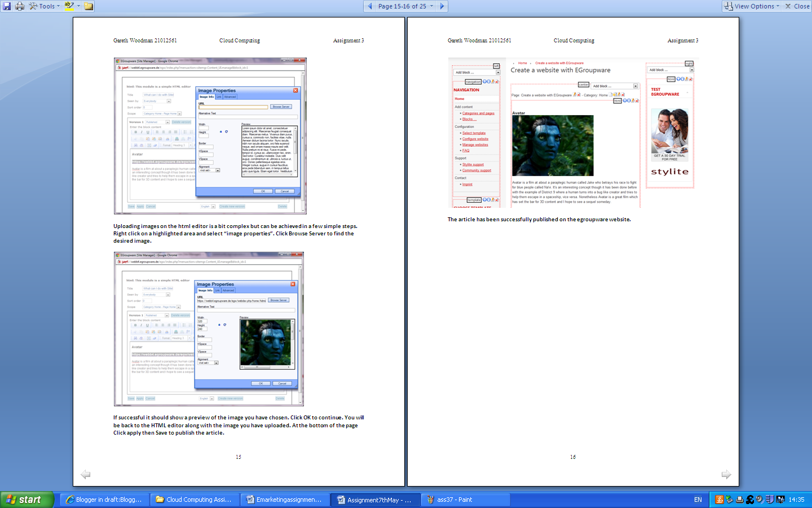812x508 pixels.
Task: Switch to Assignment7thMay Word taskbar button
Action: (375, 500)
